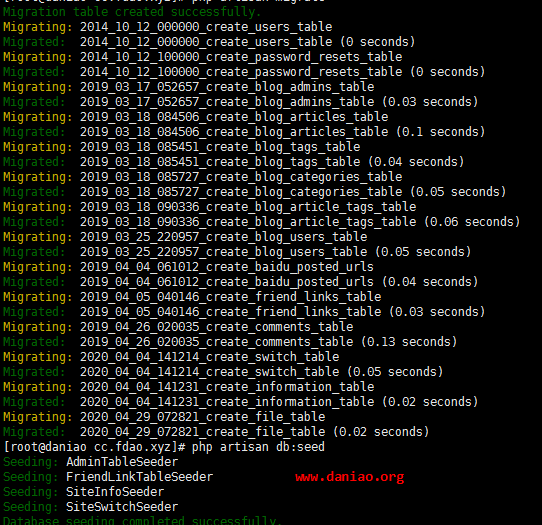The width and height of the screenshot is (542, 525).
Task: Click Migrated create_password_resets_table line
Action: pos(244,72)
